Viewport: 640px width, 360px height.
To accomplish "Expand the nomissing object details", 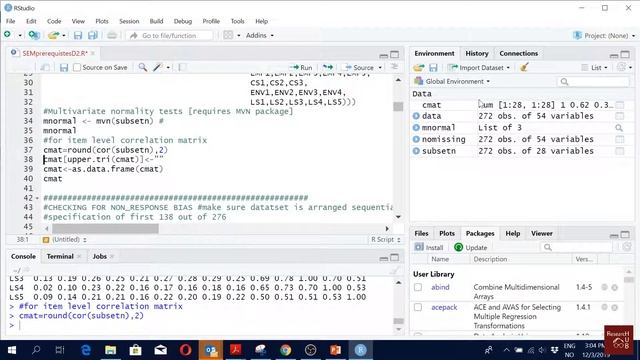I will 416,139.
